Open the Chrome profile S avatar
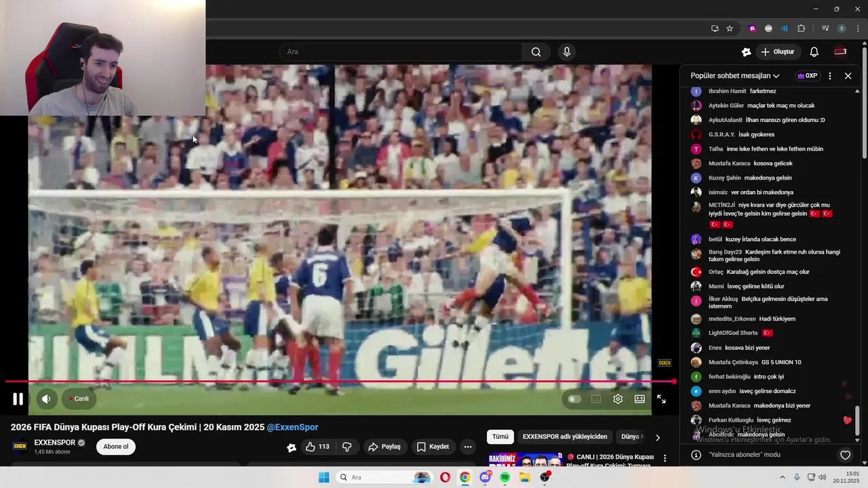 (842, 28)
